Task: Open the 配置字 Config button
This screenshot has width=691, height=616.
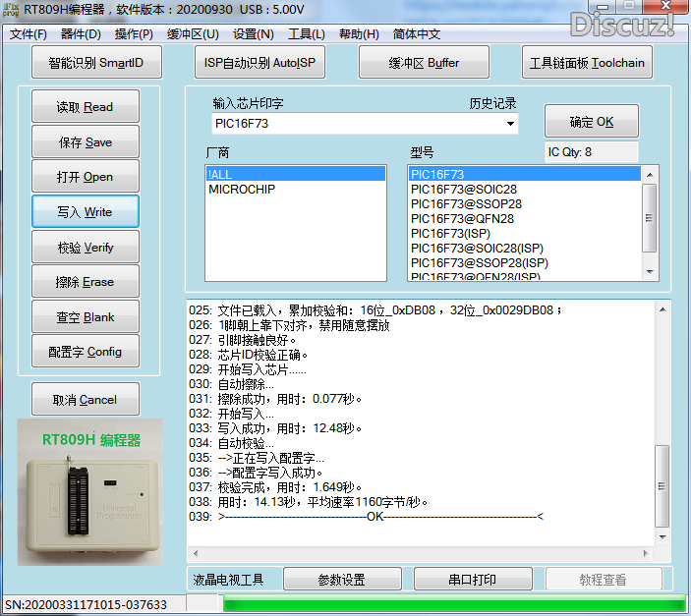Action: click(86, 351)
